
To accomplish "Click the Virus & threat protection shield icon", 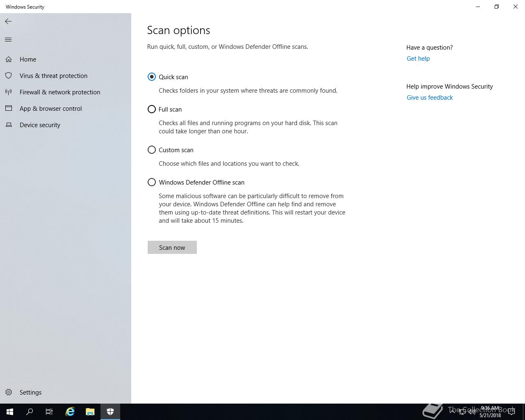I will pos(9,75).
